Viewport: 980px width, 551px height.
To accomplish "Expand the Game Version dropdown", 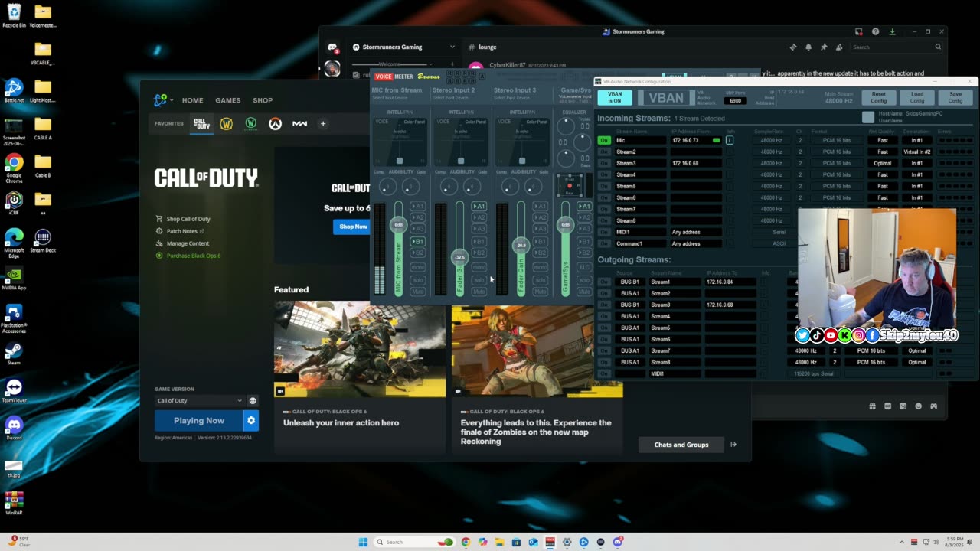I will (x=199, y=400).
